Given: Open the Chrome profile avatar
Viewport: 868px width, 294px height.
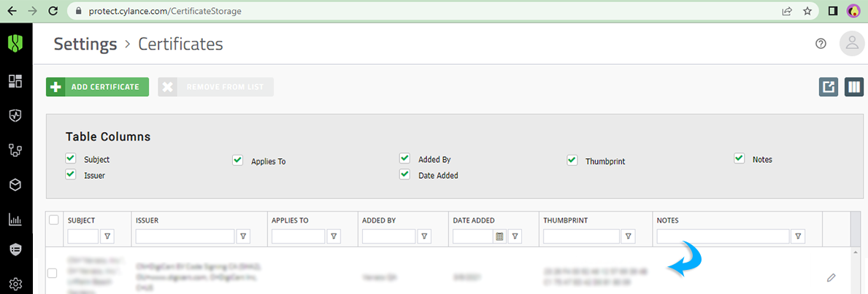Looking at the screenshot, I should point(853,10).
